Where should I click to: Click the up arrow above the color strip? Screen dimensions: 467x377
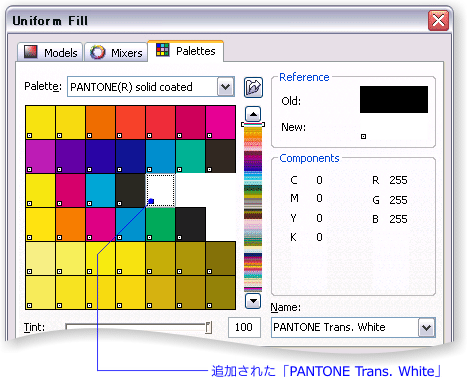point(253,114)
